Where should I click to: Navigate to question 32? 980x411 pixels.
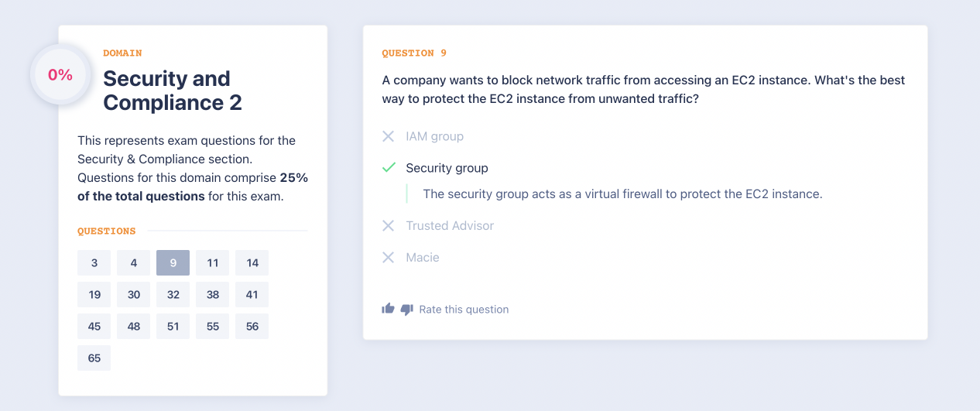pos(173,295)
